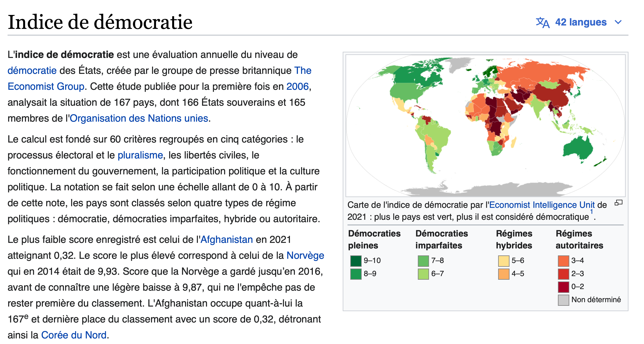Click the Régimes autoritaires legend heading
This screenshot has height=344, width=644.
pyautogui.click(x=579, y=239)
